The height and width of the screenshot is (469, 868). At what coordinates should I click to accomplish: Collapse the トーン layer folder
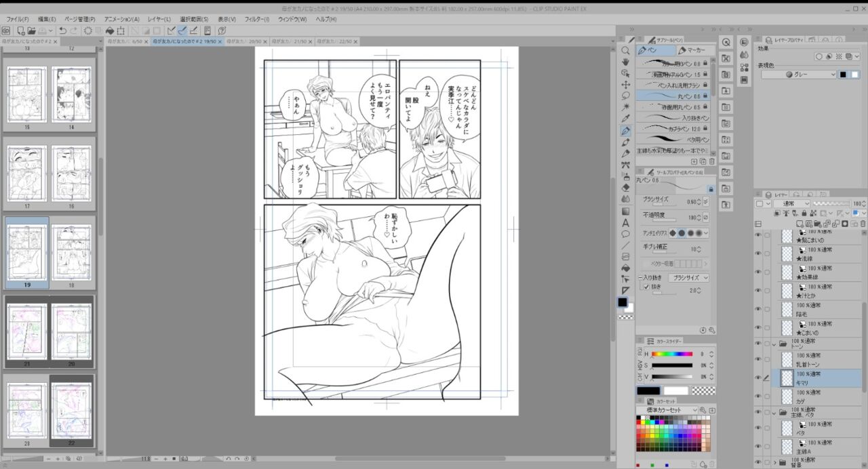coord(774,344)
